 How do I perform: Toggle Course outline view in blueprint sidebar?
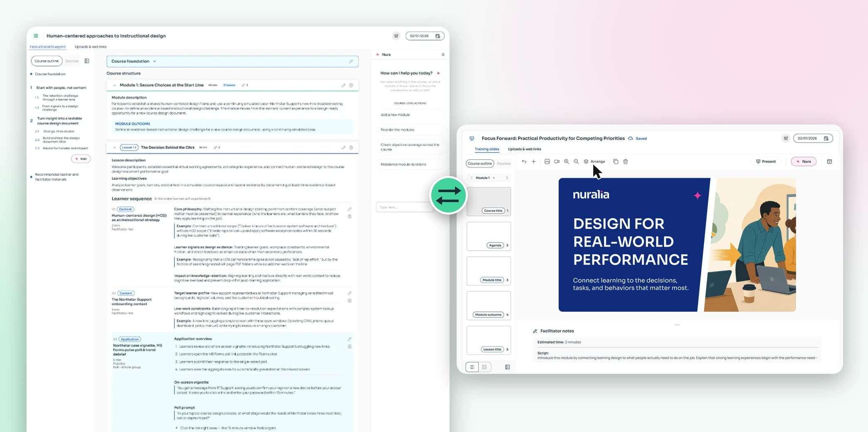pyautogui.click(x=46, y=61)
